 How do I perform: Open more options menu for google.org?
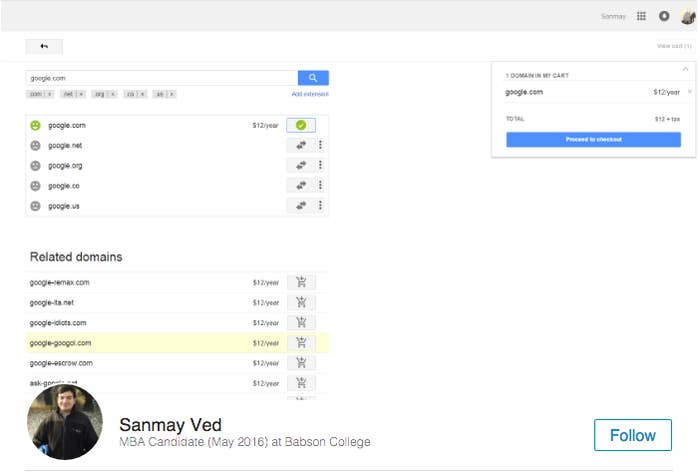click(320, 165)
